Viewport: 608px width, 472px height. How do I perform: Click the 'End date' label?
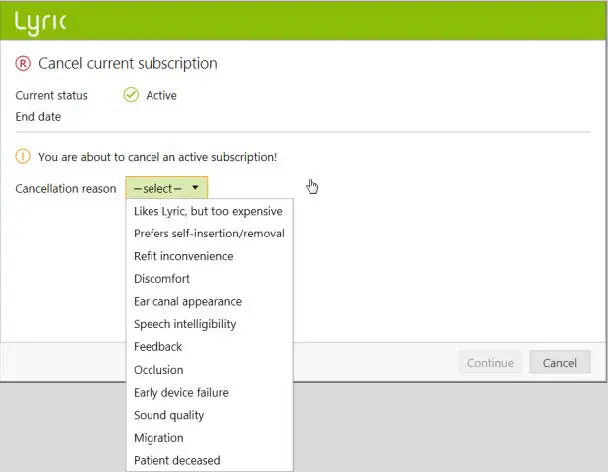click(x=38, y=116)
